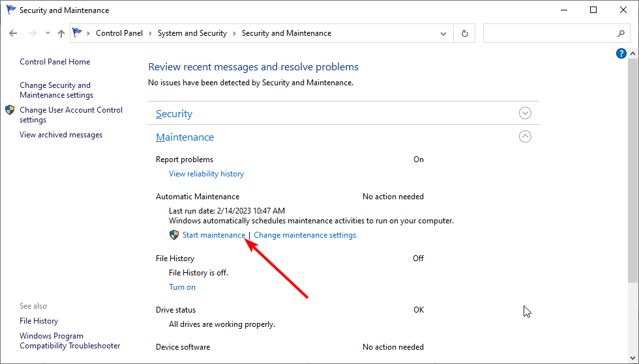Image resolution: width=639 pixels, height=364 pixels.
Task: Open the recent locations dropdown arrow
Action: [x=48, y=33]
